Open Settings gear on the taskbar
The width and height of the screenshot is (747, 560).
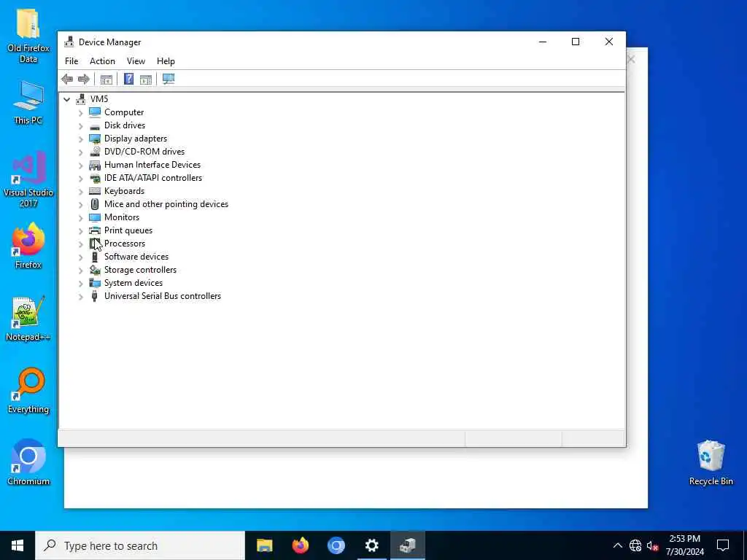tap(371, 545)
